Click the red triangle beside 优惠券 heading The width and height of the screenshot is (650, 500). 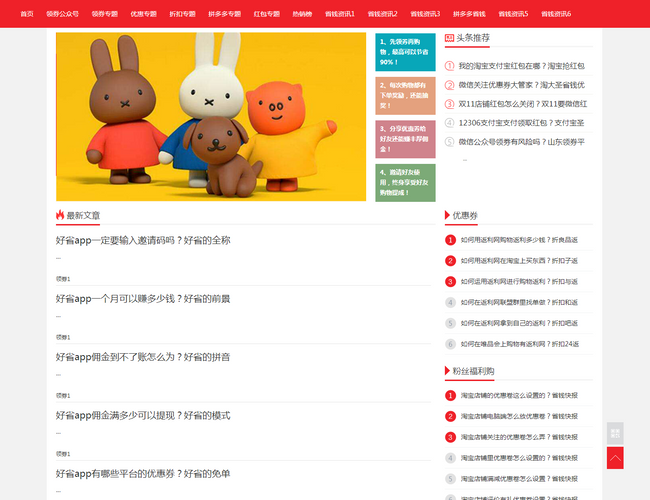click(x=447, y=215)
